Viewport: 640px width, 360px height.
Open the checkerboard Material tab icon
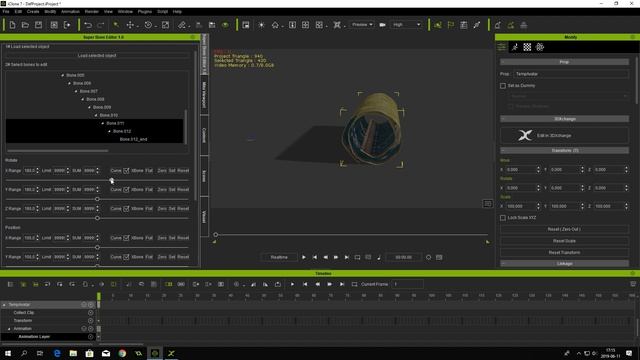pos(527,47)
